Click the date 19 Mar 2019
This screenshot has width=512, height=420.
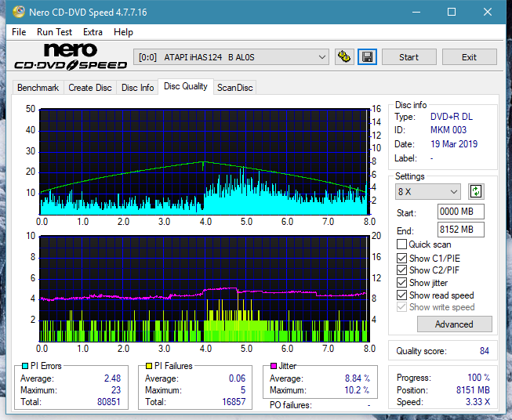point(454,144)
